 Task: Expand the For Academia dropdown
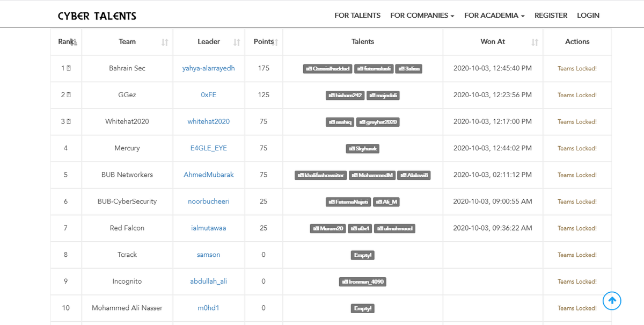[494, 16]
